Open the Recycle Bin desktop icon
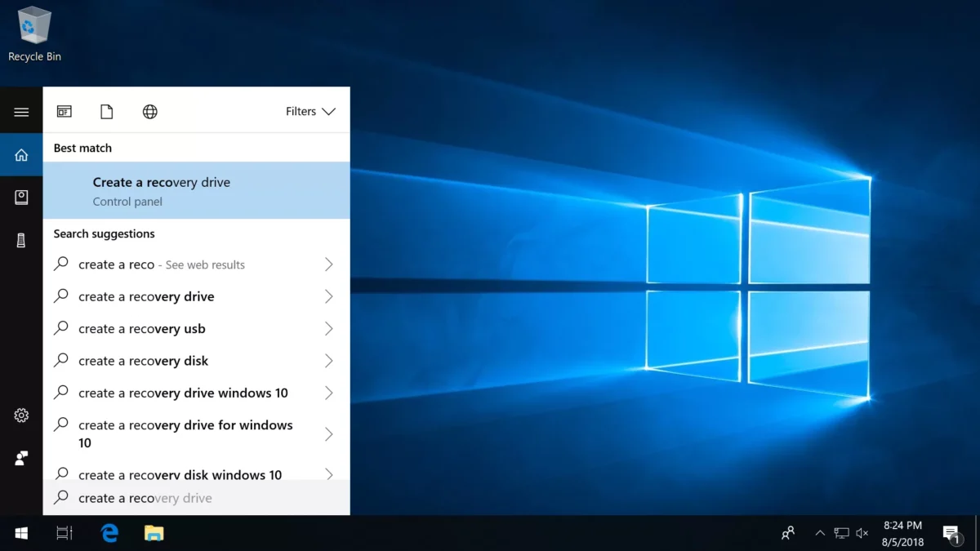 [34, 34]
